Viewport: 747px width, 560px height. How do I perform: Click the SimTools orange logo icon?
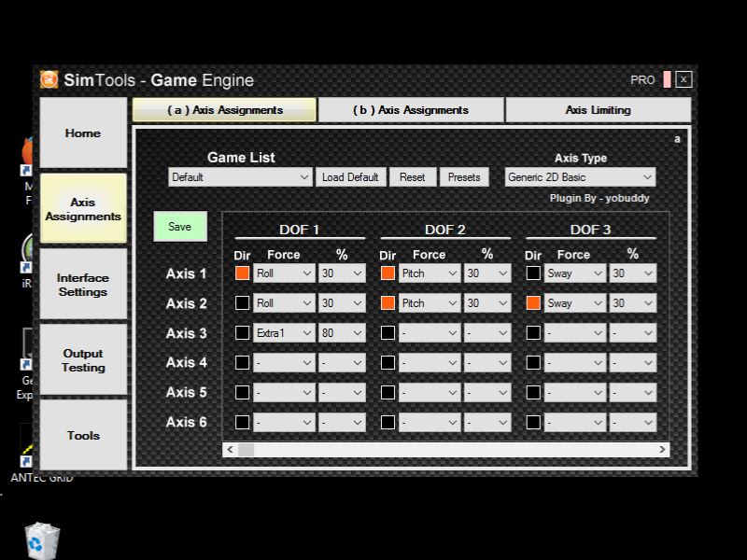click(x=49, y=79)
